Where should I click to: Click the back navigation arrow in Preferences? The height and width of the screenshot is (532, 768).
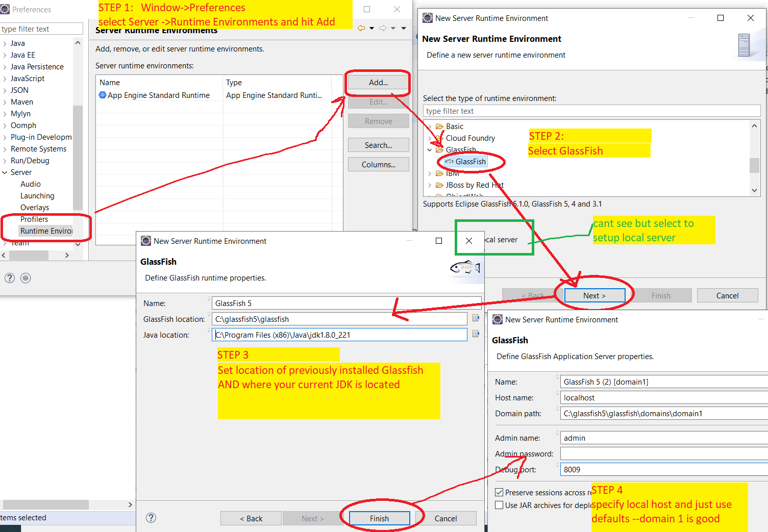point(361,28)
